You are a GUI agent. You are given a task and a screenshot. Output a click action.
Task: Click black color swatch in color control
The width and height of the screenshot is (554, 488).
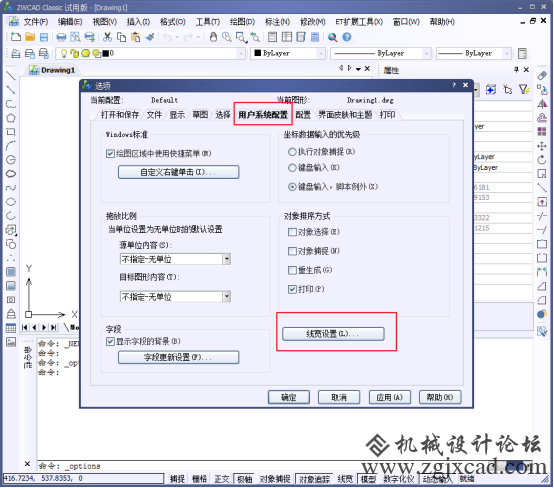[x=258, y=53]
